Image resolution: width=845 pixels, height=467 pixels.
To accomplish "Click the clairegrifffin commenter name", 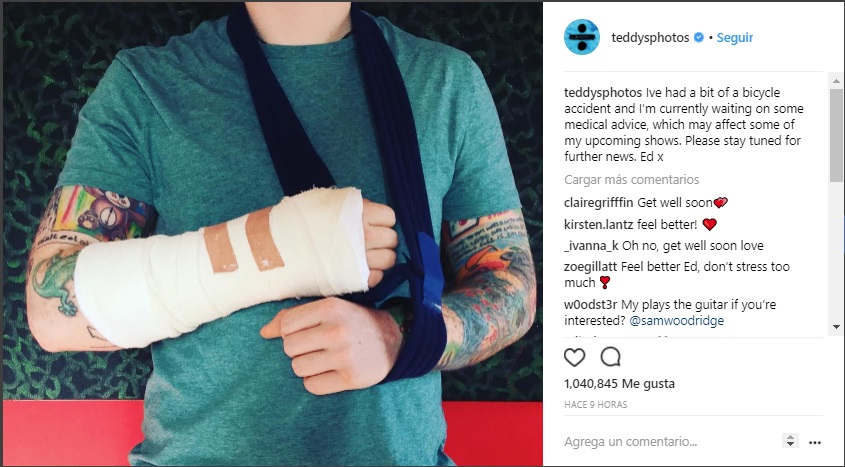I will (x=599, y=203).
